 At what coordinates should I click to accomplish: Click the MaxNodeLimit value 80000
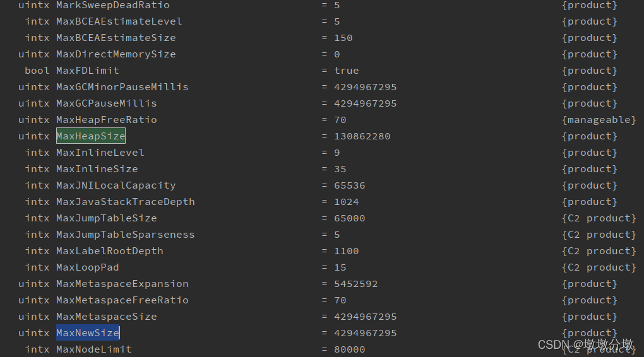[x=350, y=349]
